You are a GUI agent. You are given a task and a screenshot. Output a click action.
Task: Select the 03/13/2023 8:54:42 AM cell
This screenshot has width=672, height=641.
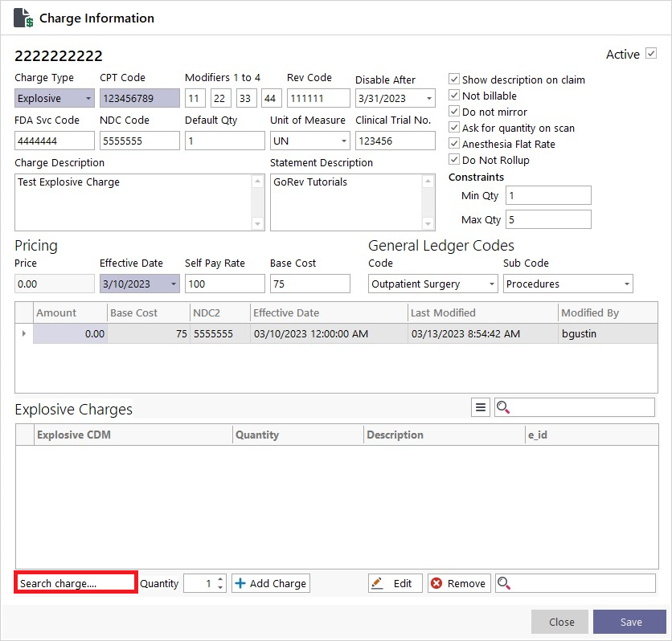pyautogui.click(x=482, y=333)
